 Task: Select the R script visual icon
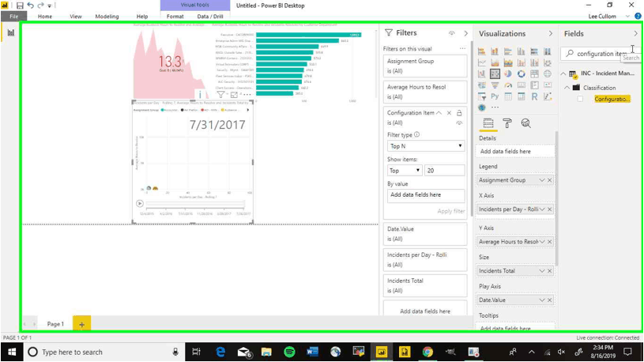[x=534, y=96]
